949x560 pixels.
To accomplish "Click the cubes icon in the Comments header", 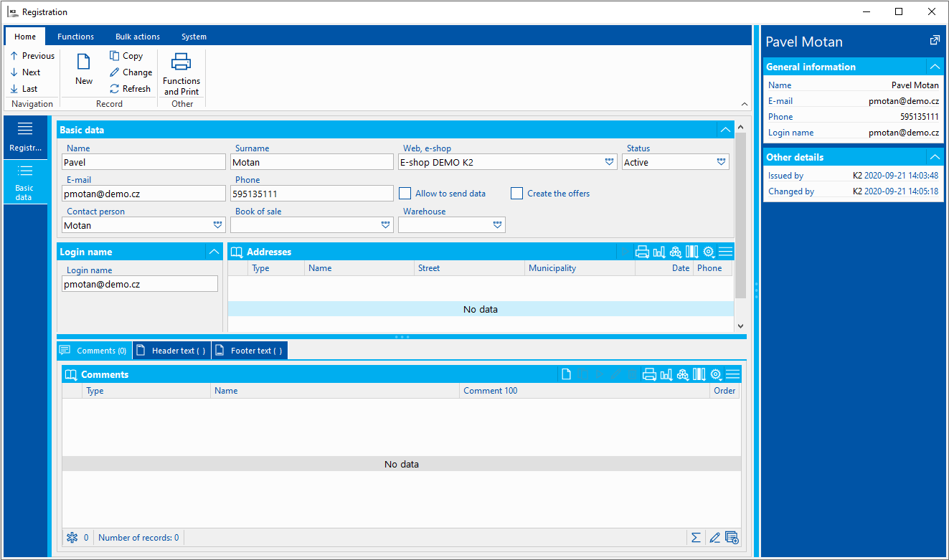I will (x=683, y=374).
